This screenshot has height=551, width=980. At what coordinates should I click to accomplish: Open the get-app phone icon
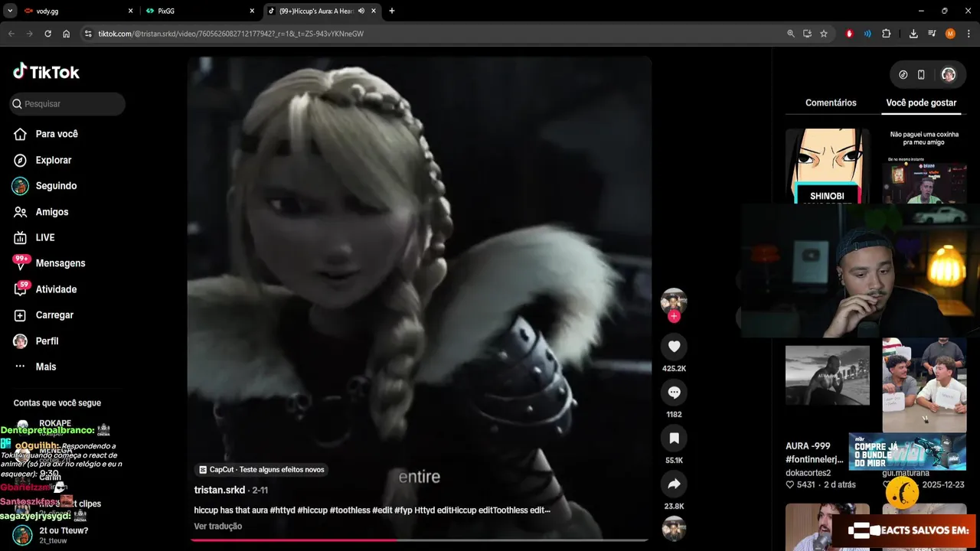click(x=921, y=74)
